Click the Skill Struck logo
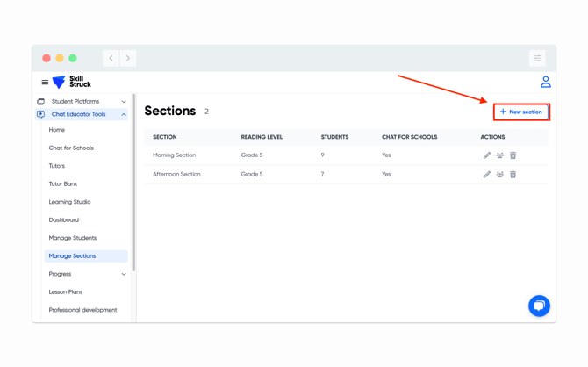 (72, 83)
